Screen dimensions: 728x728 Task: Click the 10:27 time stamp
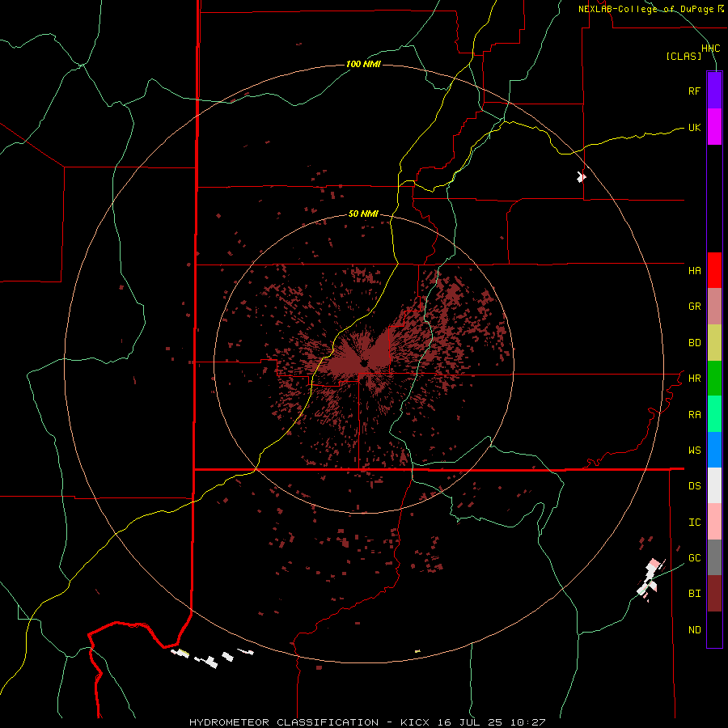(527, 722)
